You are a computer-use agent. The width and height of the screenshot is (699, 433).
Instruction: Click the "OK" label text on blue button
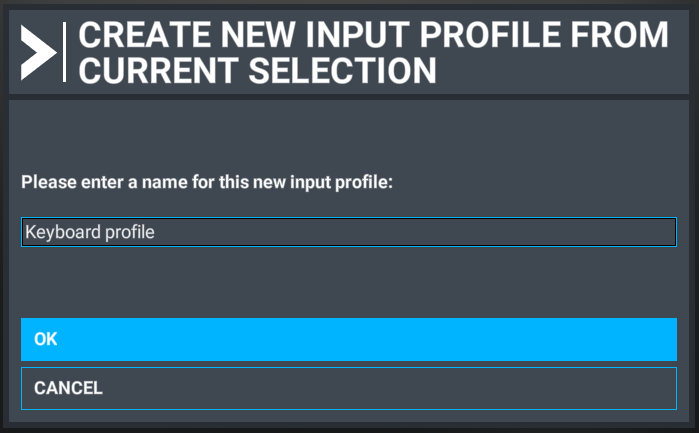click(x=45, y=339)
